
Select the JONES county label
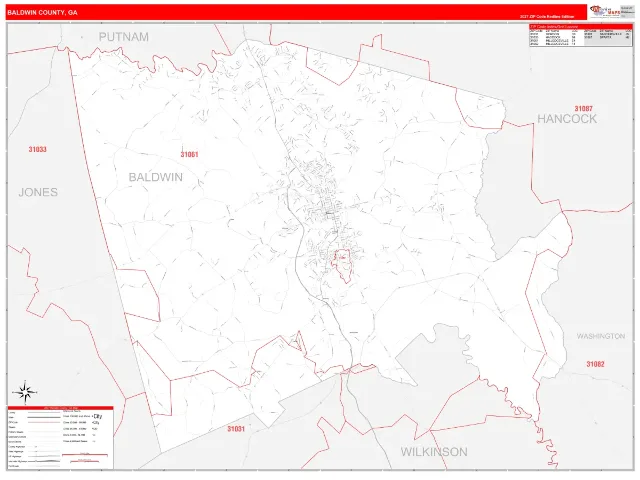pos(38,192)
